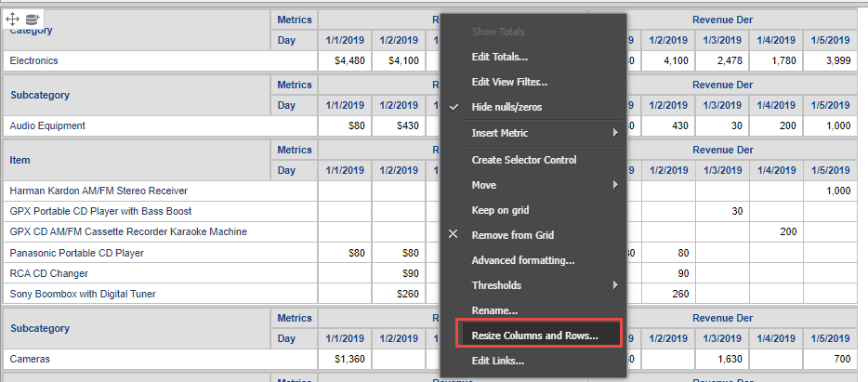Click the add dataset icon
Viewport: 868px width, 382px height.
pos(33,20)
